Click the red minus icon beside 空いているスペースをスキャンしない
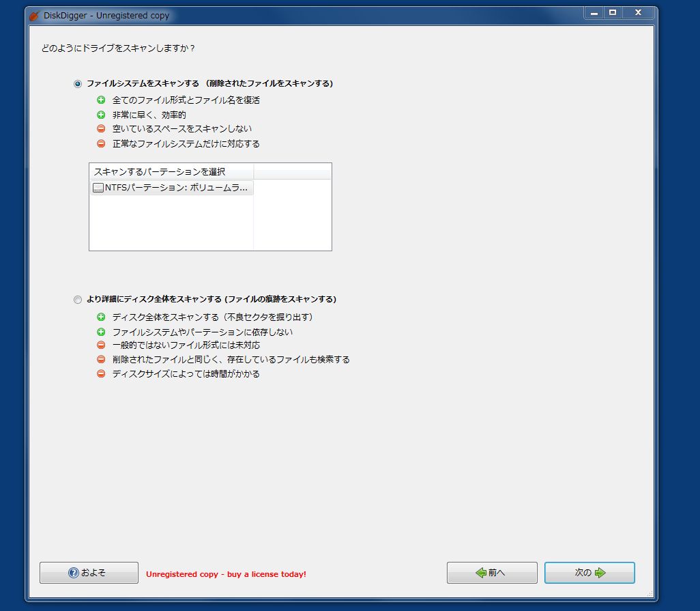 pyautogui.click(x=101, y=128)
